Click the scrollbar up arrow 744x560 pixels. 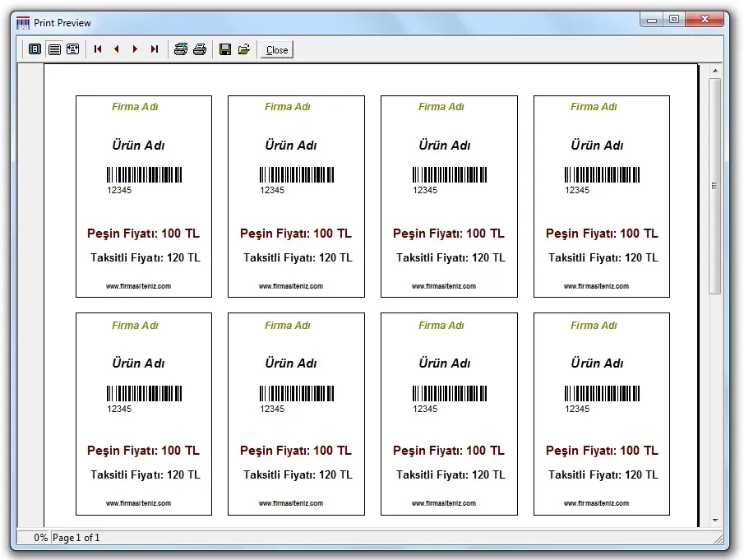coord(715,71)
